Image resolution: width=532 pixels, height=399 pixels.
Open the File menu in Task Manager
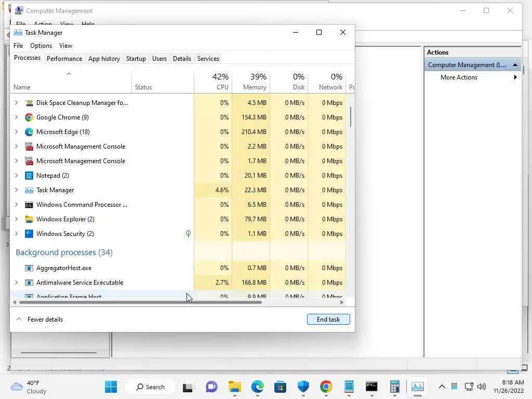tap(18, 46)
